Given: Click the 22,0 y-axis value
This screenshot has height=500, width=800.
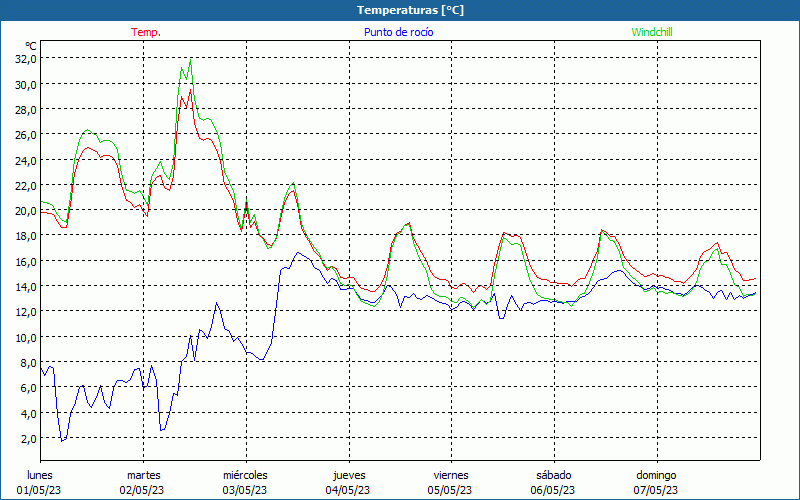Looking at the screenshot, I should click(26, 185).
